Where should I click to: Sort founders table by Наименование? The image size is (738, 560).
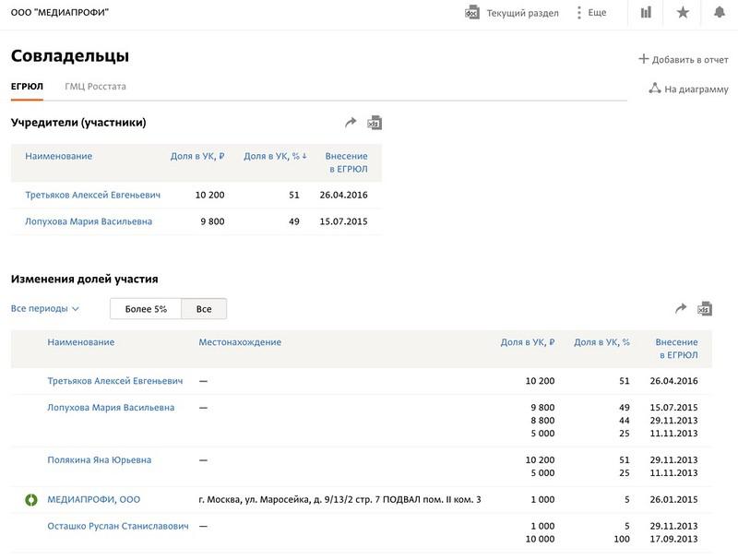[59, 156]
